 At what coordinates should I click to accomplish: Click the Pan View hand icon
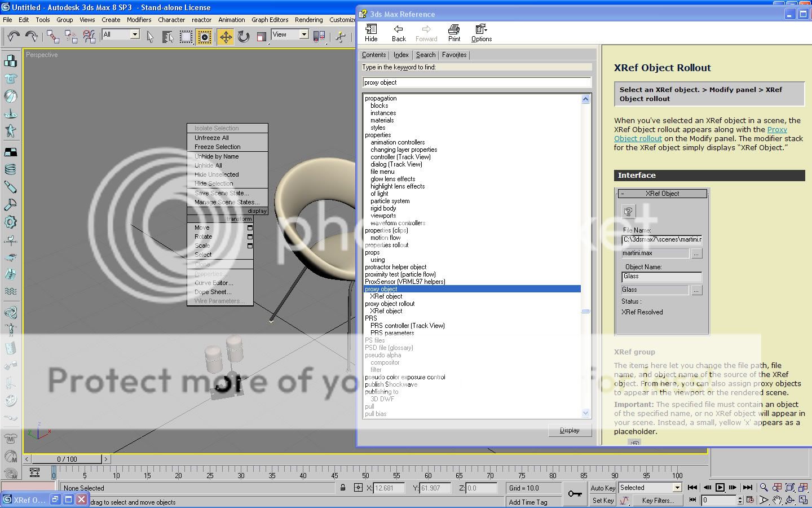pos(777,500)
